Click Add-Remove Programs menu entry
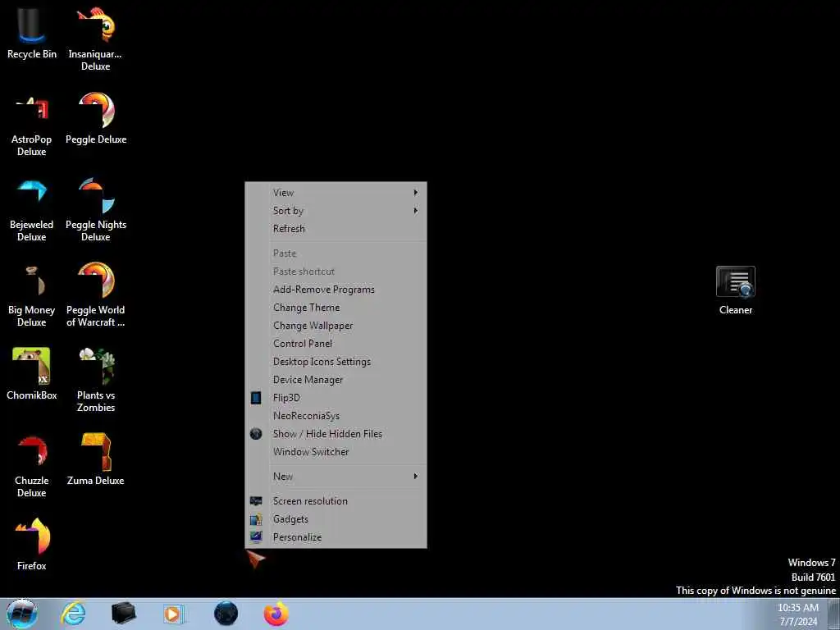 coord(336,290)
